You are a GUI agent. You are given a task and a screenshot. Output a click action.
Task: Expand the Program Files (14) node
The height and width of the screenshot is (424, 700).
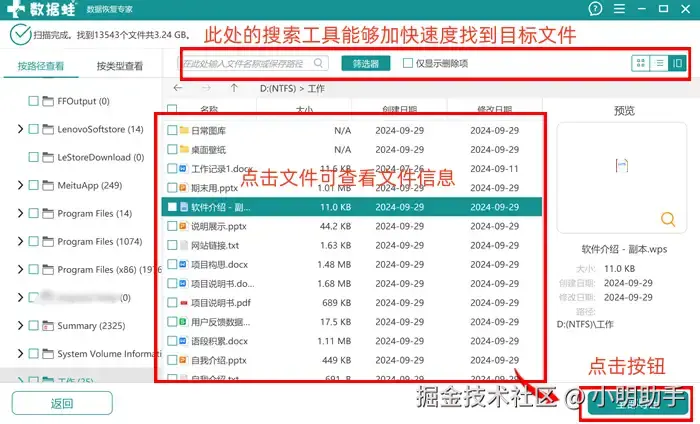(20, 213)
